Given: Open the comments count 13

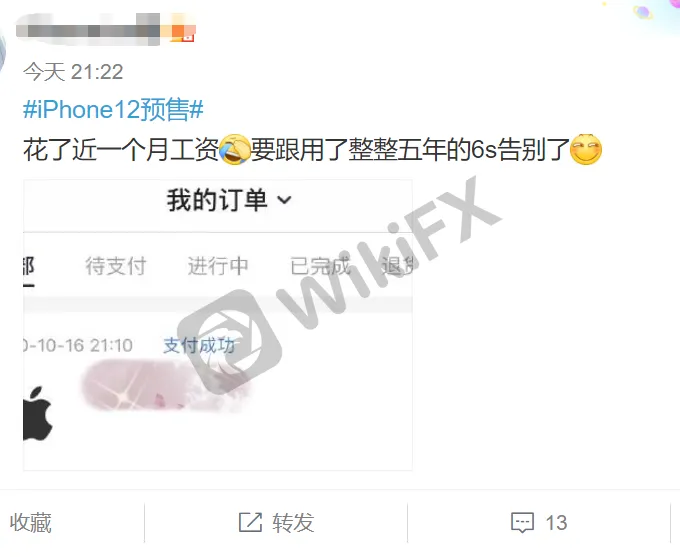Looking at the screenshot, I should point(556,523).
